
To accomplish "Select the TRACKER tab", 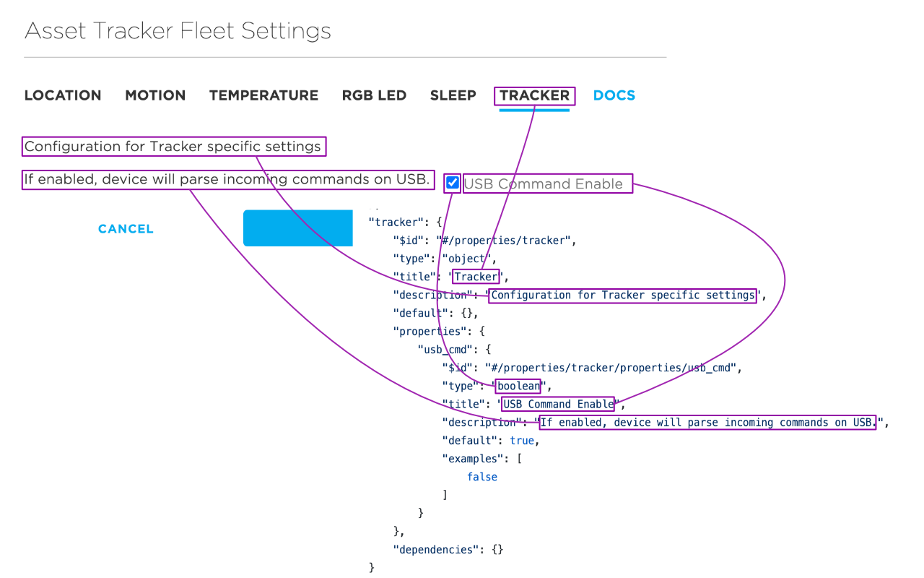I will (534, 95).
